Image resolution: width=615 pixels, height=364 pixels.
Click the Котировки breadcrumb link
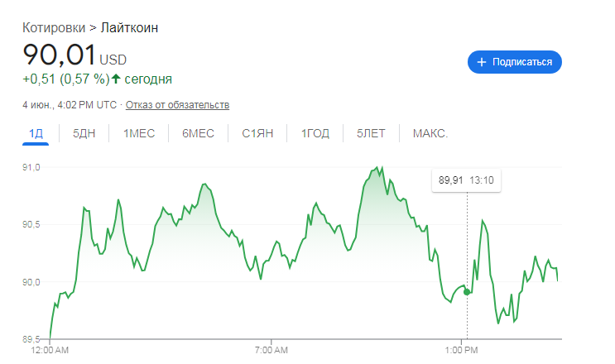pos(54,28)
